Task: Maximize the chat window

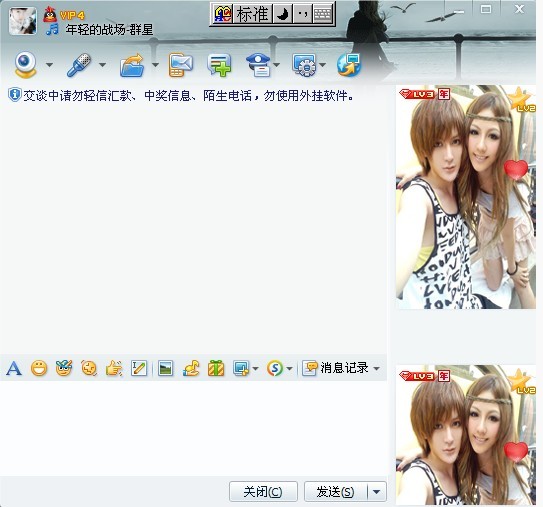Action: point(486,9)
